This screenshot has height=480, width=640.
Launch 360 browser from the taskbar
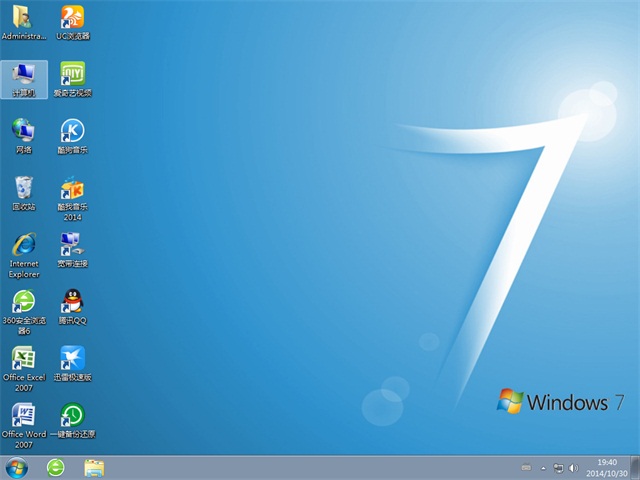(56, 468)
